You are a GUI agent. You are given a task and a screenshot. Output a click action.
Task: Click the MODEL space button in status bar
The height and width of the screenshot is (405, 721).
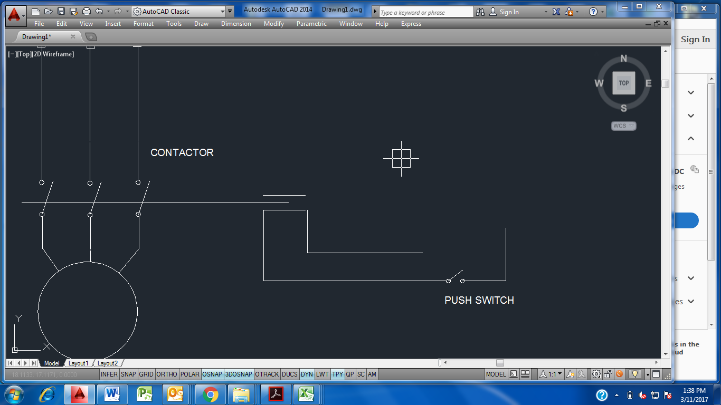[x=495, y=374]
